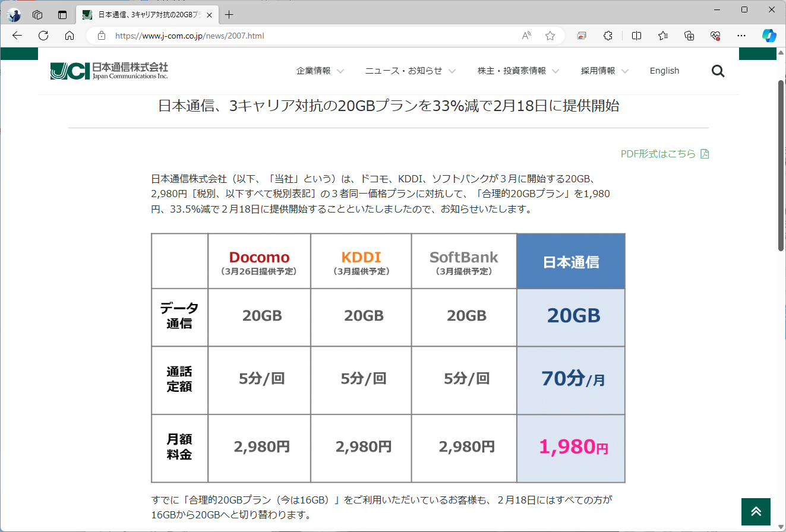Click the 70分/月 cell
Viewport: 786px width, 532px height.
pos(571,380)
